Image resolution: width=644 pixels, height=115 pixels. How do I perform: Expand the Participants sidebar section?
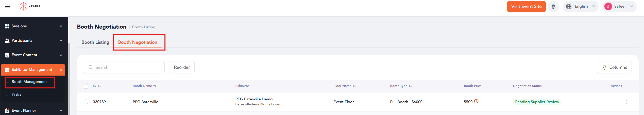pos(33,40)
